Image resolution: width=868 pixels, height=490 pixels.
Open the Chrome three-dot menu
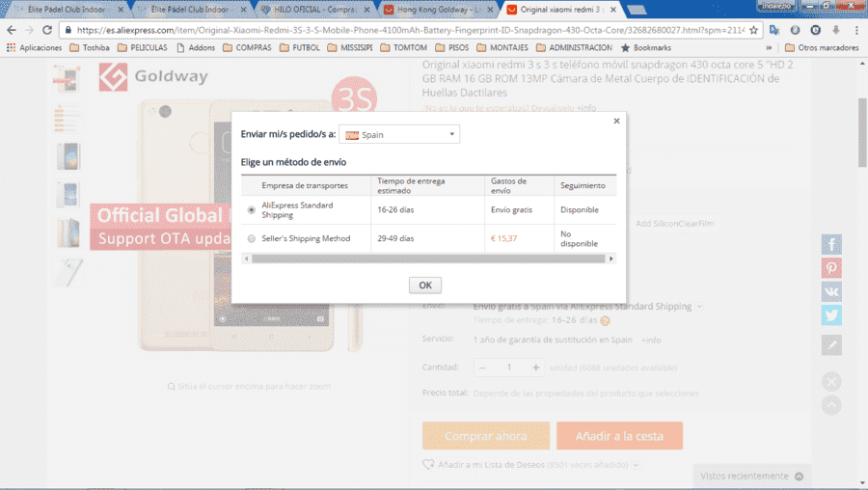[856, 30]
